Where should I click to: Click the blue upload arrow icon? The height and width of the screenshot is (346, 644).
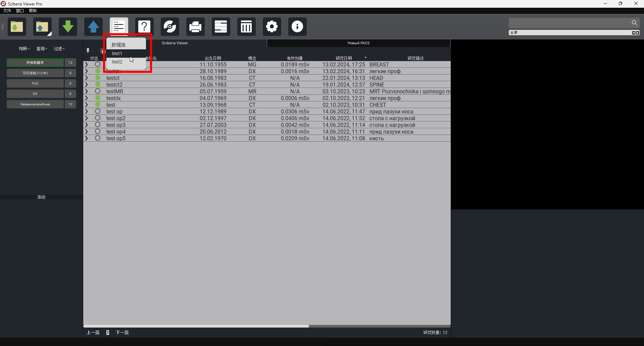coord(93,27)
